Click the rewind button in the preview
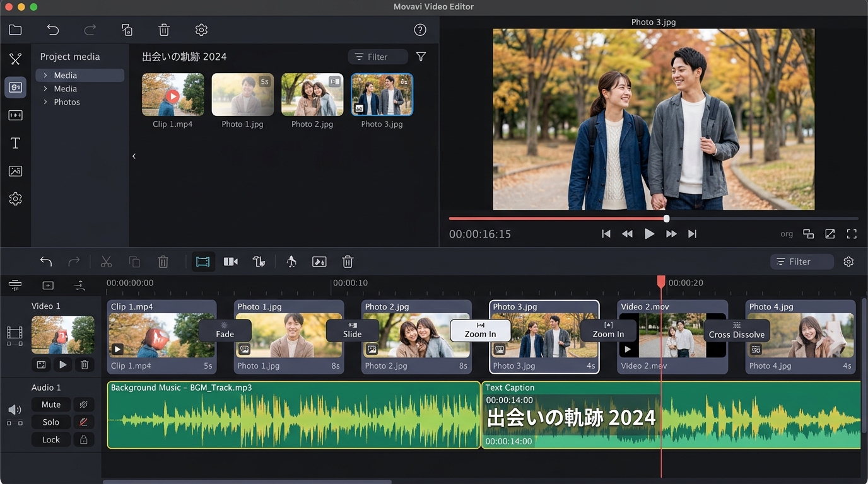Viewport: 868px width, 484px height. (x=627, y=234)
